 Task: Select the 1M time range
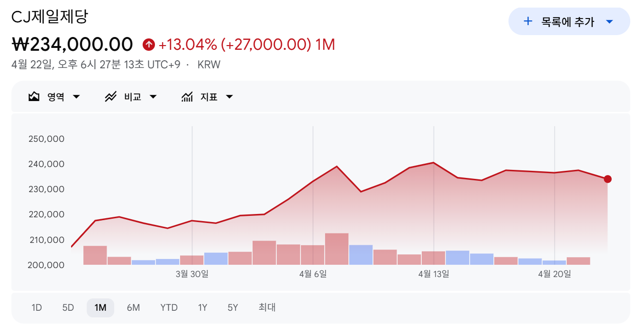[100, 307]
